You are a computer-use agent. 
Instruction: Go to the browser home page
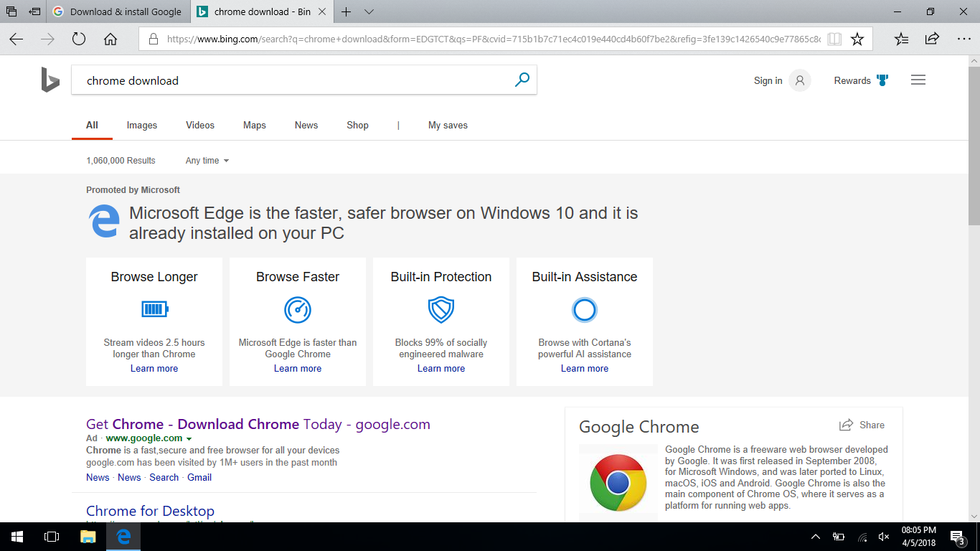click(110, 39)
